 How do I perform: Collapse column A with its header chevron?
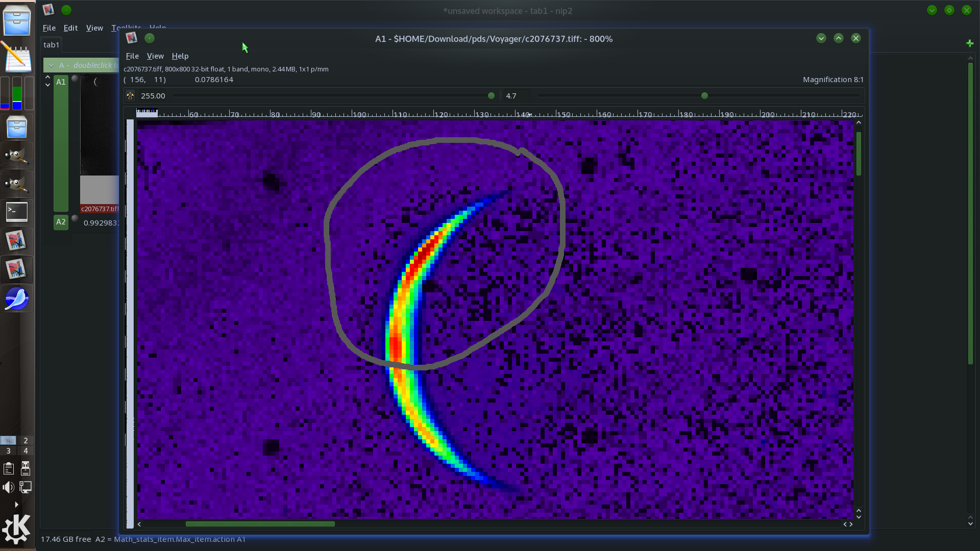point(51,65)
